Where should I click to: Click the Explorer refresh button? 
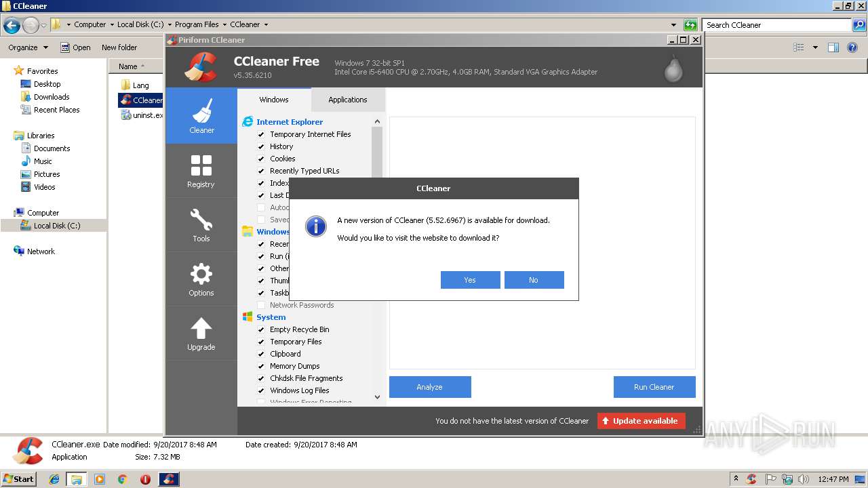coord(690,25)
